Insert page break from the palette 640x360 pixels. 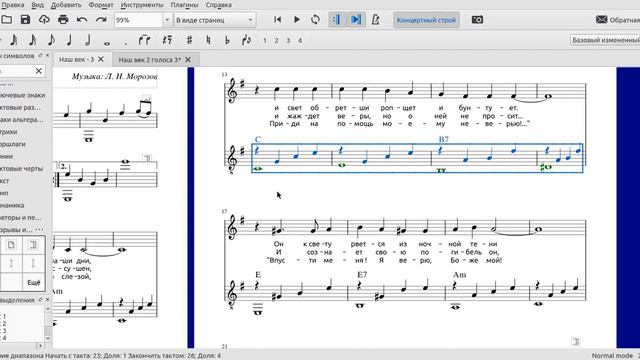pyautogui.click(x=11, y=244)
